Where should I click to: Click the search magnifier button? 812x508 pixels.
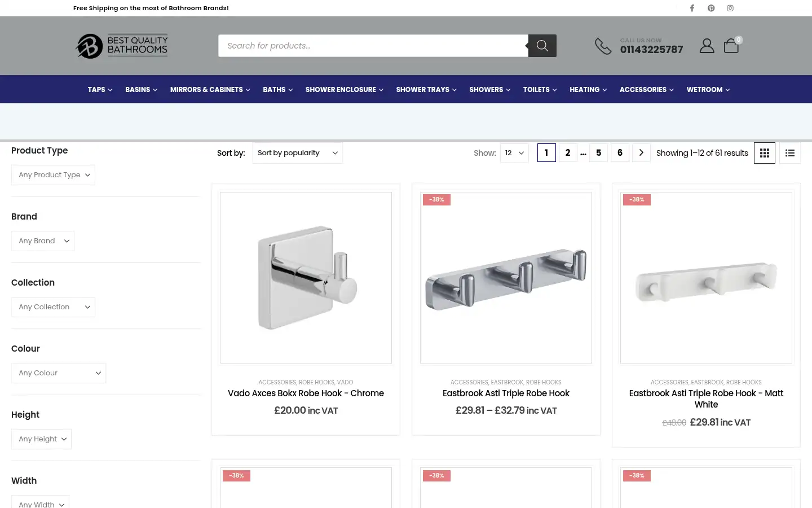click(x=542, y=46)
